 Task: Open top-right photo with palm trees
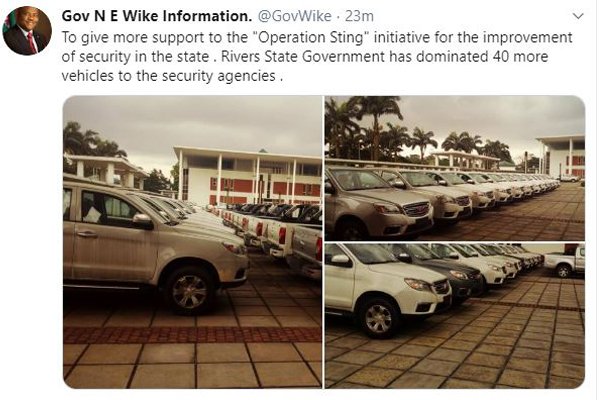[x=455, y=168]
